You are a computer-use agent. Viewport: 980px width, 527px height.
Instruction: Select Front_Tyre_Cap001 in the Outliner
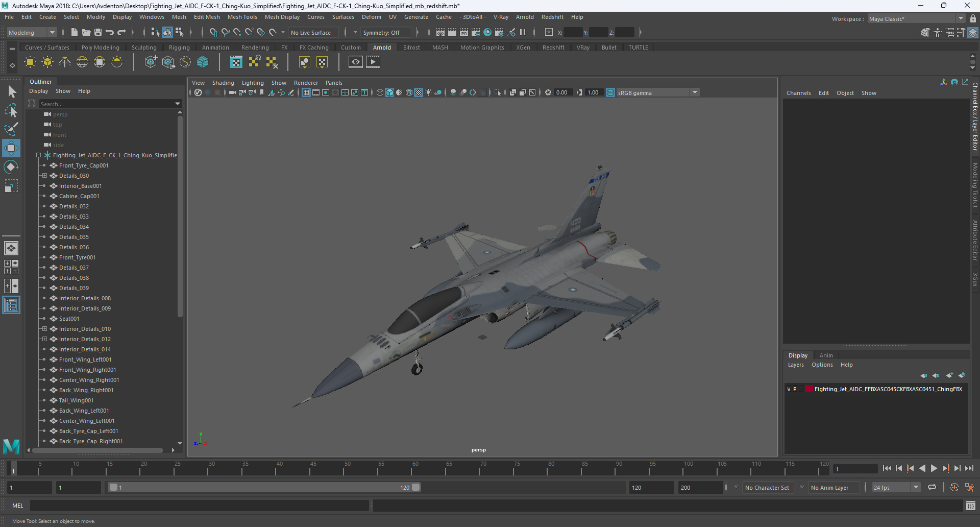click(x=84, y=165)
